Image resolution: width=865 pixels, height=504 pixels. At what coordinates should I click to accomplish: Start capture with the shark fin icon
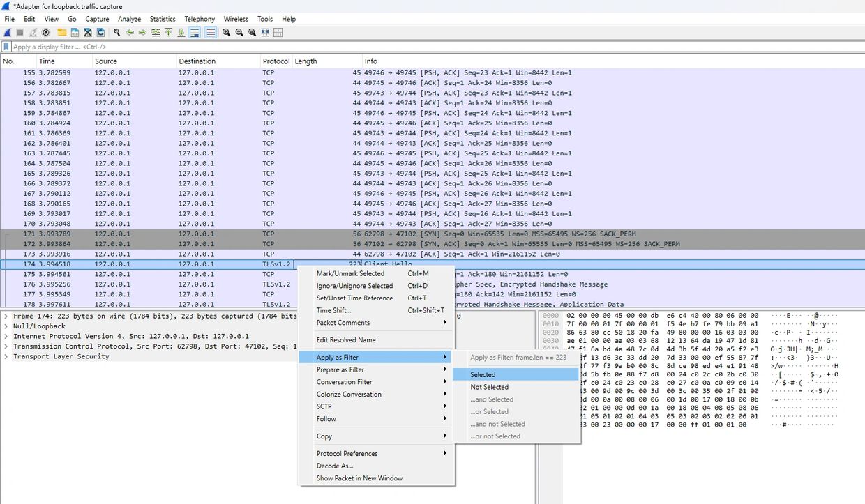click(8, 33)
